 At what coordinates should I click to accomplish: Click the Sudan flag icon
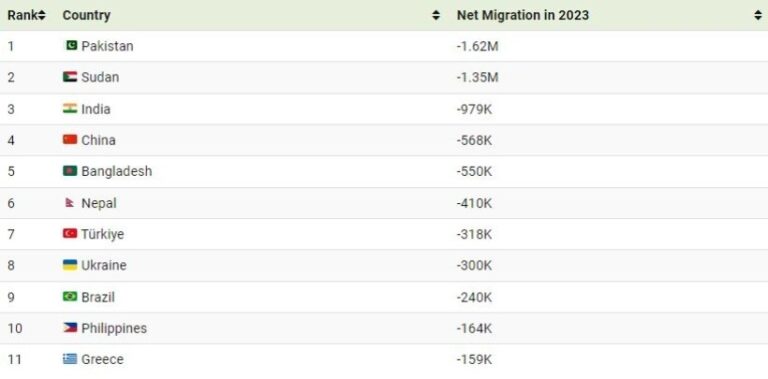[70, 77]
